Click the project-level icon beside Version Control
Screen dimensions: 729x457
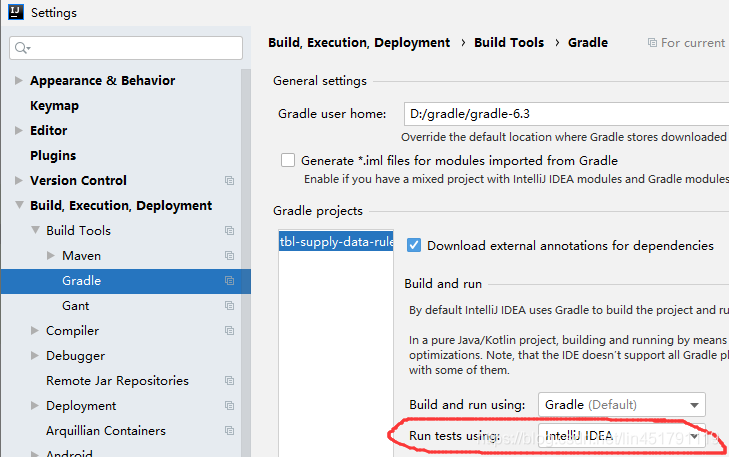click(229, 180)
